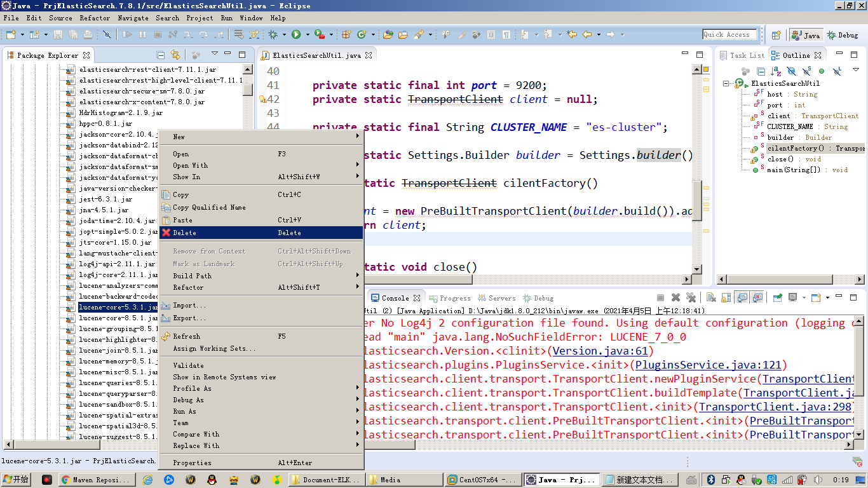This screenshot has height=488, width=868.
Task: Open the Refactor menu in menu bar
Action: (95, 18)
